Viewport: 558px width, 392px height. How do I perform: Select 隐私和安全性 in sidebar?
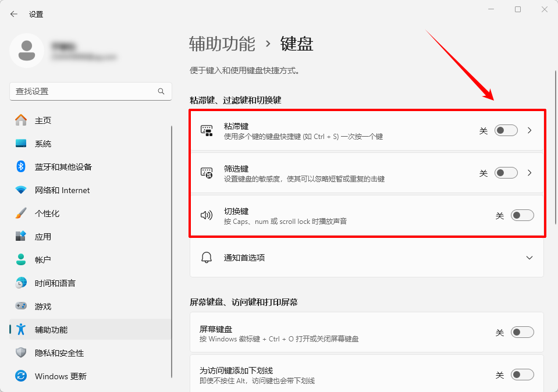click(90, 352)
